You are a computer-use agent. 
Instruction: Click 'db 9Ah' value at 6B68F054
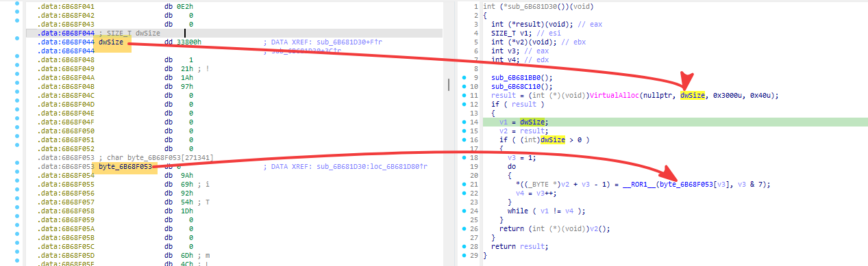coord(178,175)
